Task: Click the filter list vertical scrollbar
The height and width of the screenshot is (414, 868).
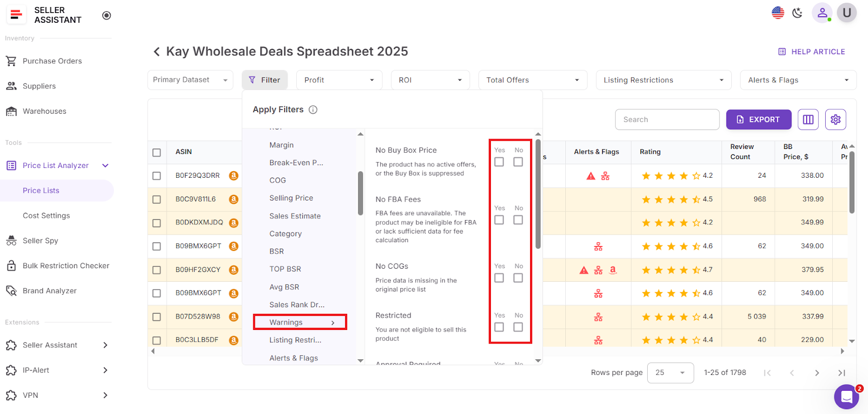Action: coord(361,193)
